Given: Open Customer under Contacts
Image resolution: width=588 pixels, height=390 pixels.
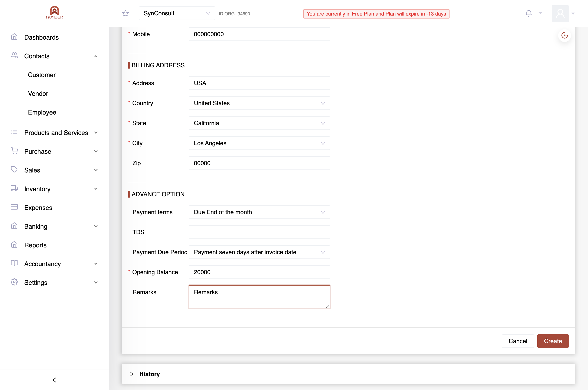Looking at the screenshot, I should click(42, 75).
